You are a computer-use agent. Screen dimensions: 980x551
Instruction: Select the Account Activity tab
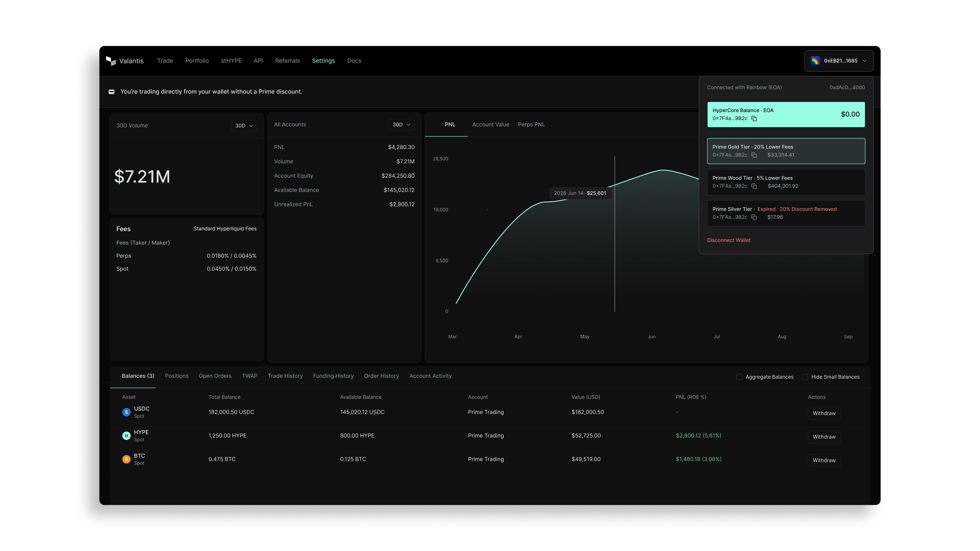430,376
